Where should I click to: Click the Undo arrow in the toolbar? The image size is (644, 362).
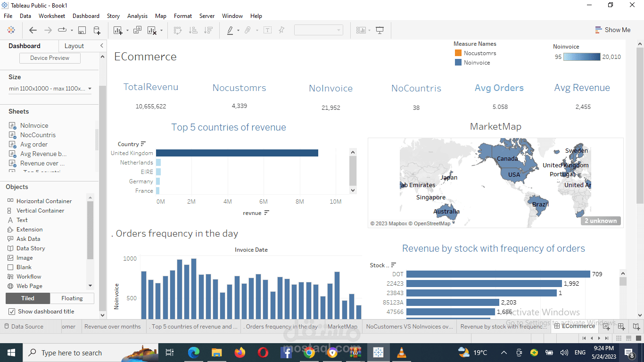[x=33, y=30]
